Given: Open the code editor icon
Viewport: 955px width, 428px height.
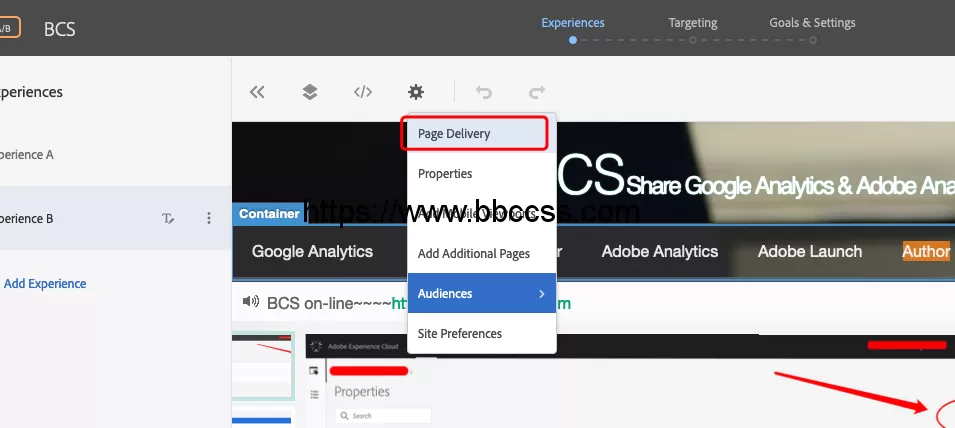Looking at the screenshot, I should pos(363,92).
